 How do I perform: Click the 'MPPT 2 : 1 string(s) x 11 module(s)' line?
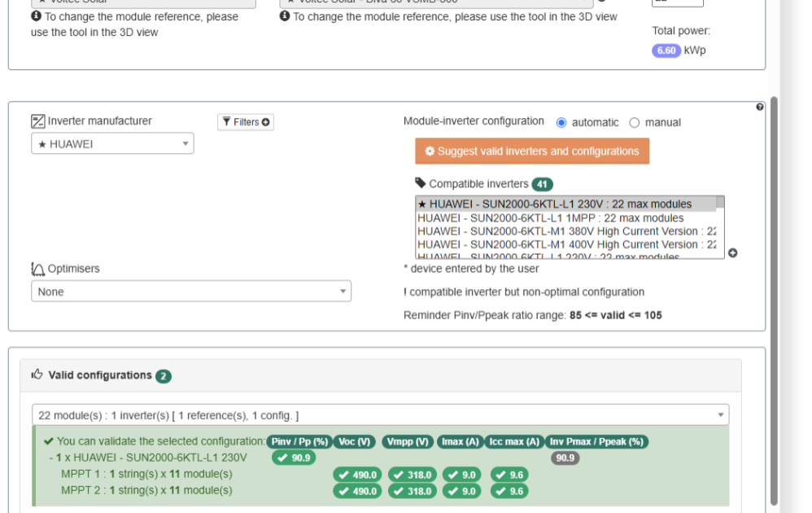[146, 490]
